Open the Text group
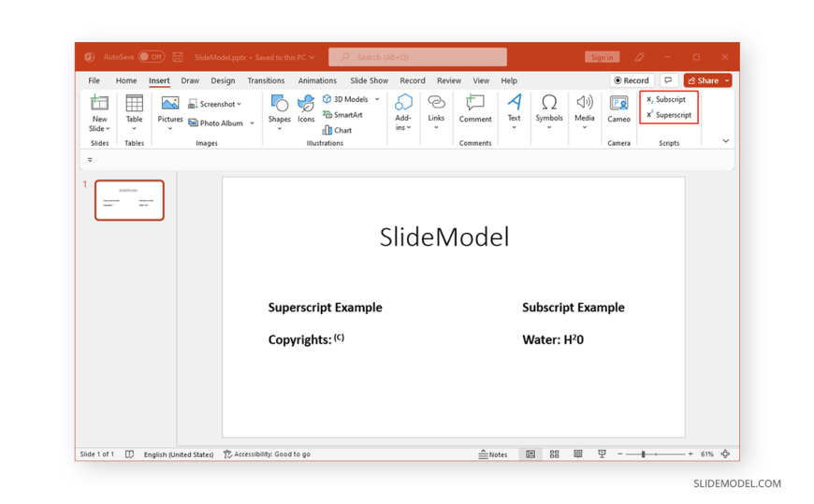814x504 pixels. click(514, 111)
